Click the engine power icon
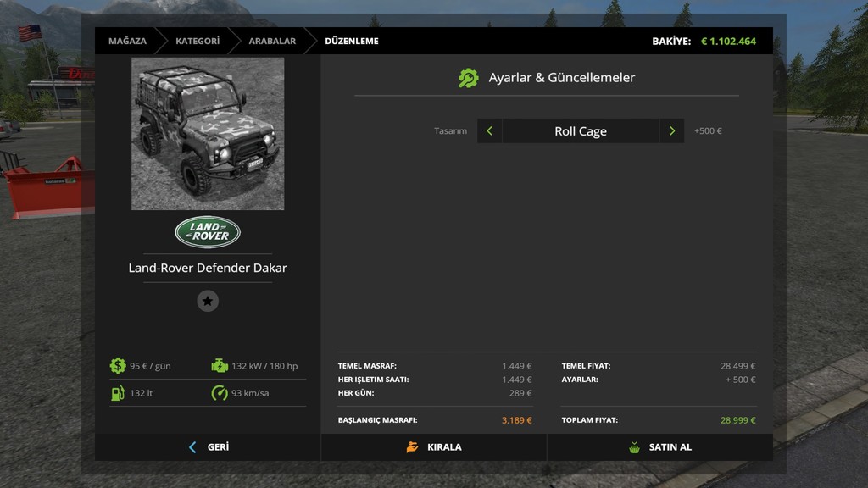Screen dimensions: 868x488 pos(220,366)
